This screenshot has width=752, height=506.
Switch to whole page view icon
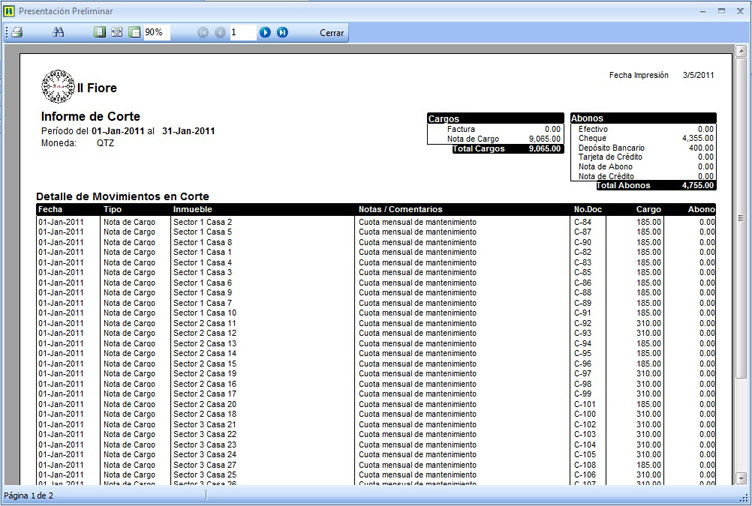[x=99, y=32]
